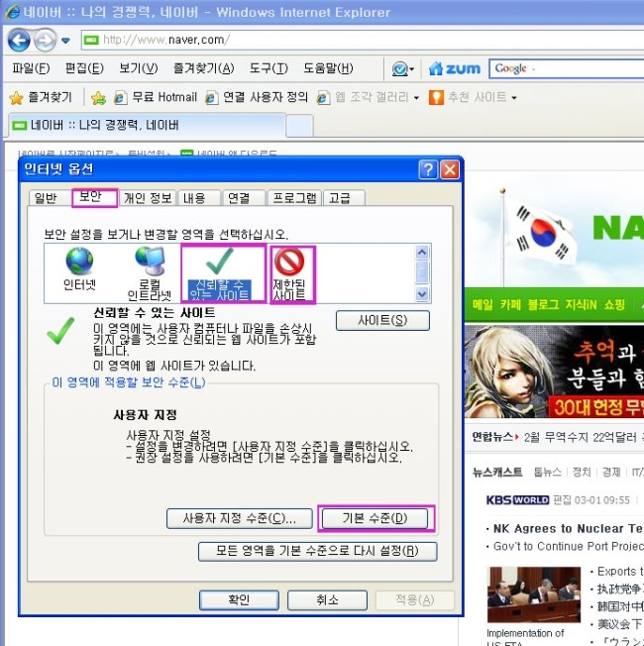Open the zum toolbar icon
644x646 pixels.
click(x=454, y=68)
